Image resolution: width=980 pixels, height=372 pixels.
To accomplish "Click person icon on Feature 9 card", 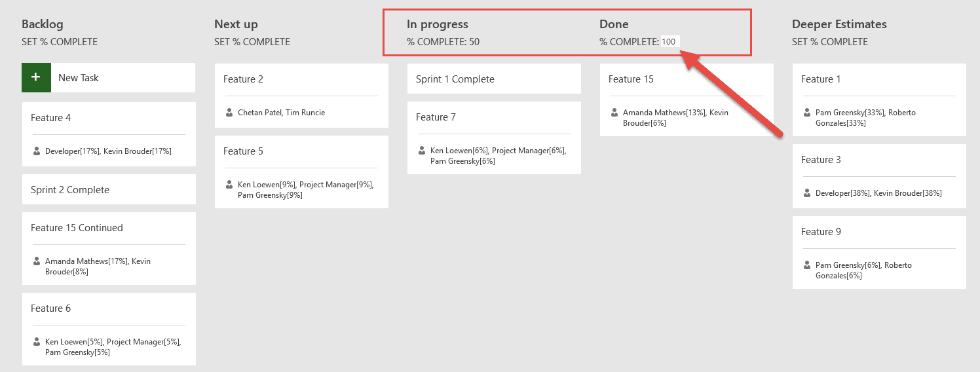I will point(807,265).
